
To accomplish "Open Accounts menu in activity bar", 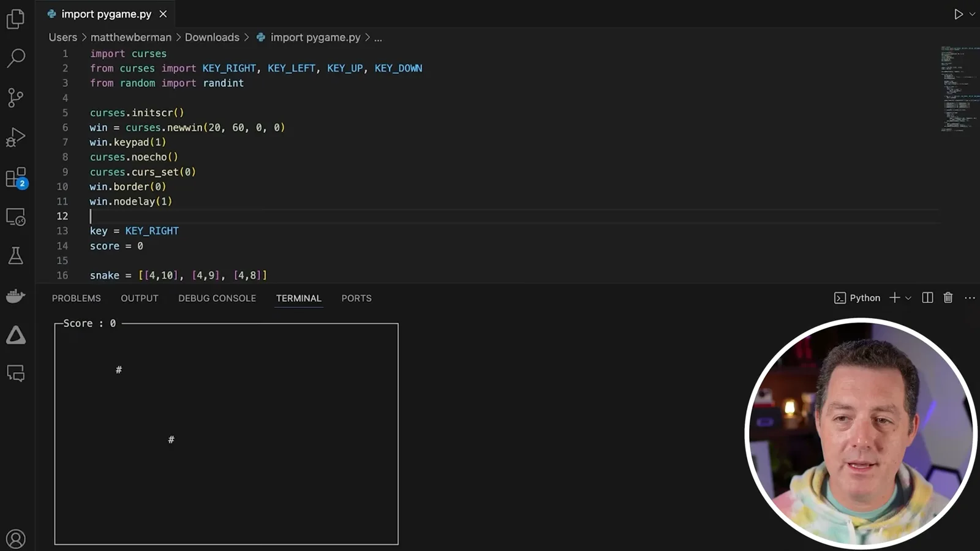I will click(x=15, y=539).
